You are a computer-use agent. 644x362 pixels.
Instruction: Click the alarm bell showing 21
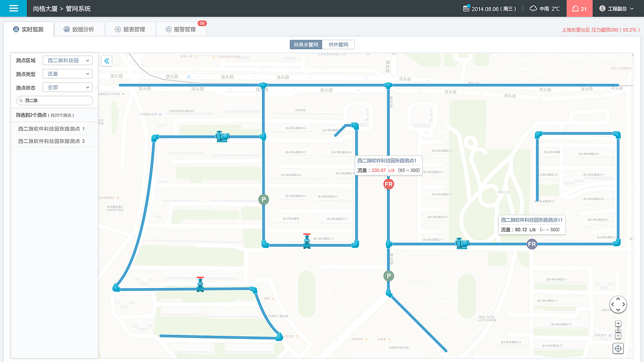(580, 9)
